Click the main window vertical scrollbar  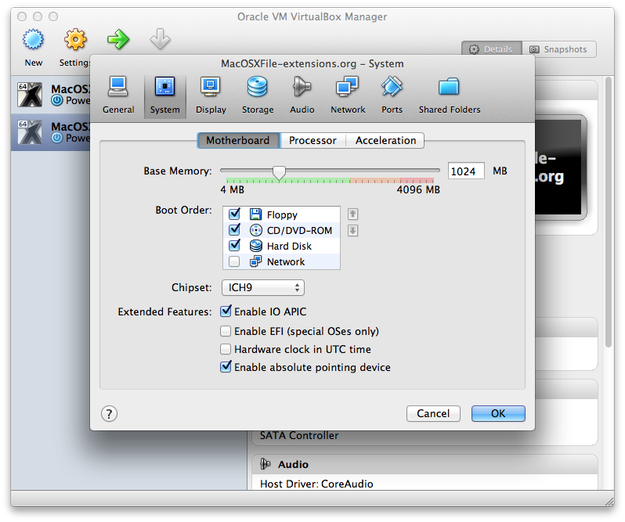pos(608,212)
